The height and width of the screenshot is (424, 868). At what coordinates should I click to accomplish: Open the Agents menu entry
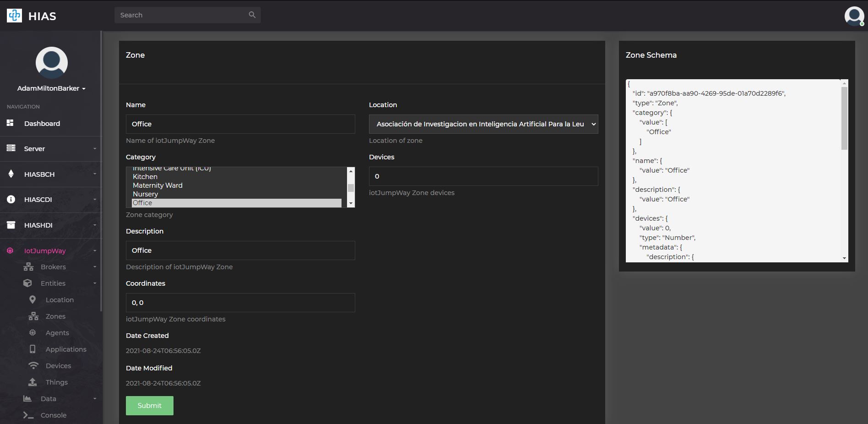click(57, 333)
